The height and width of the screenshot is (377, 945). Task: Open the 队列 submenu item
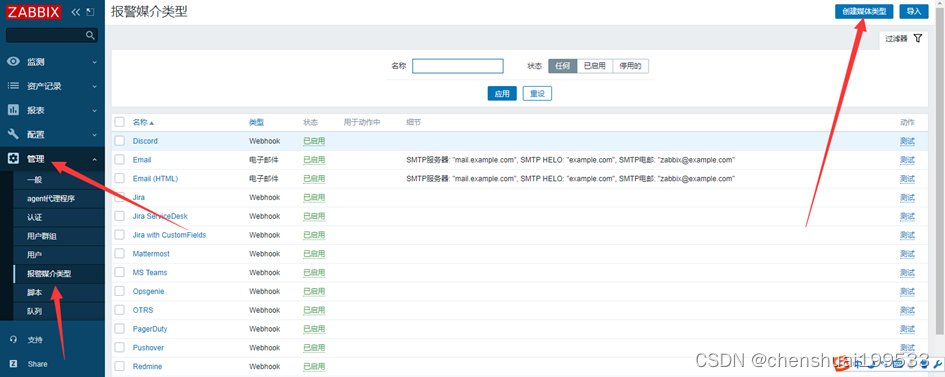point(35,311)
